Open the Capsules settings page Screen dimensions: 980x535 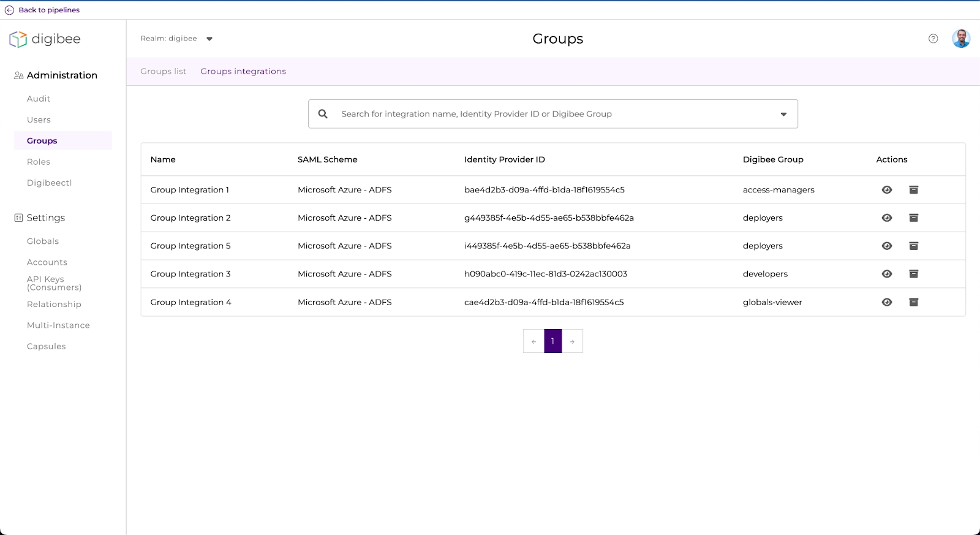(x=46, y=346)
